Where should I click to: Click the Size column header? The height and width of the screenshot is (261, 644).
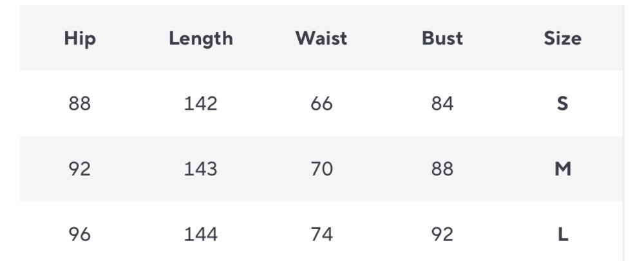pyautogui.click(x=562, y=39)
